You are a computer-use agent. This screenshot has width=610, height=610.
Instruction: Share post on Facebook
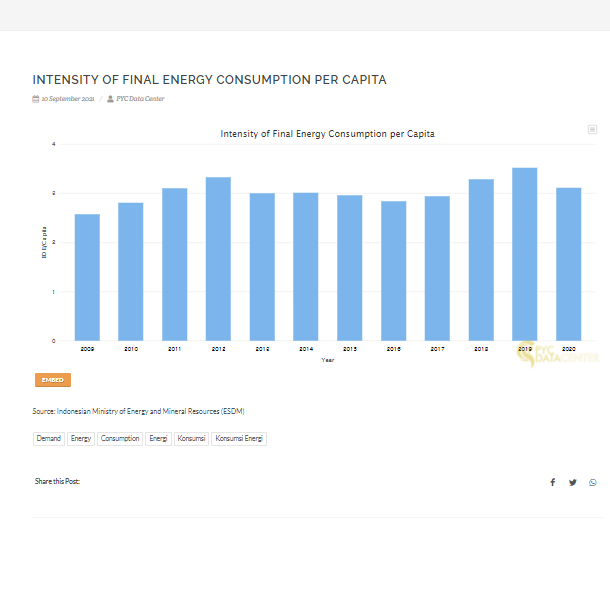[x=552, y=482]
